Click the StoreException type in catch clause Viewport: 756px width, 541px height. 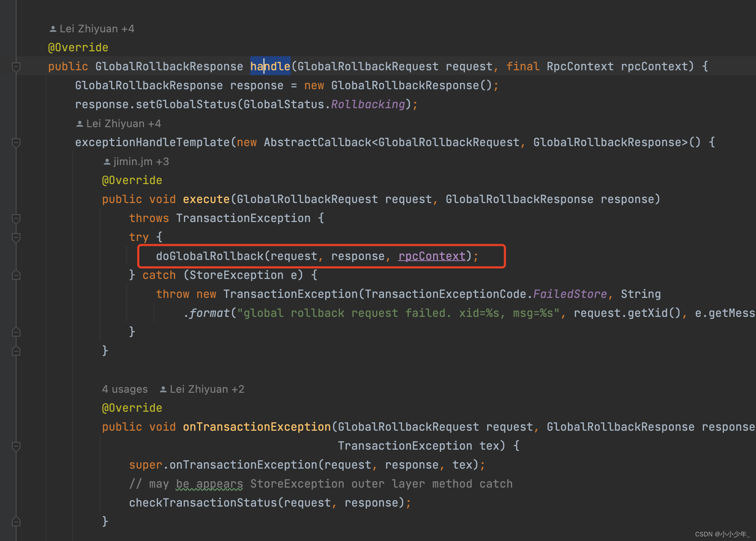click(x=237, y=275)
